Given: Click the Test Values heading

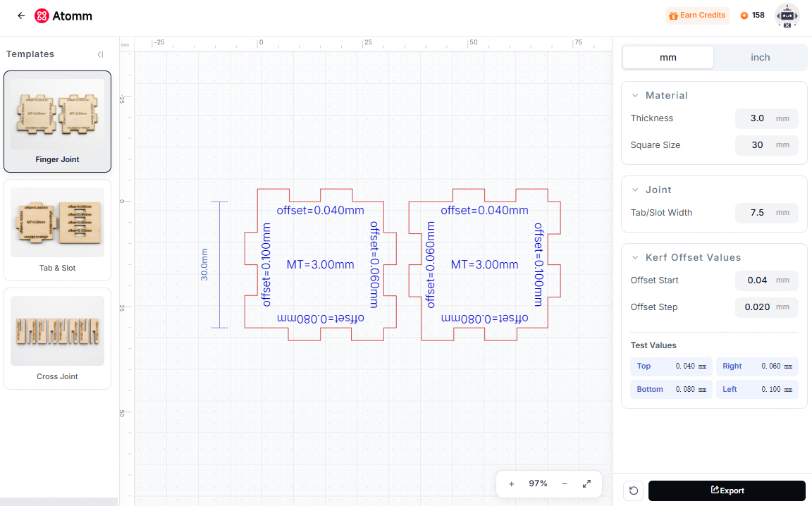Looking at the screenshot, I should 653,345.
